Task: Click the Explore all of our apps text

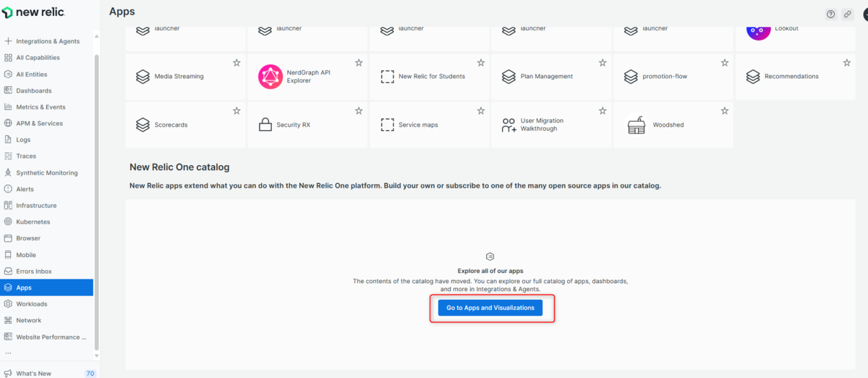Action: tap(490, 271)
